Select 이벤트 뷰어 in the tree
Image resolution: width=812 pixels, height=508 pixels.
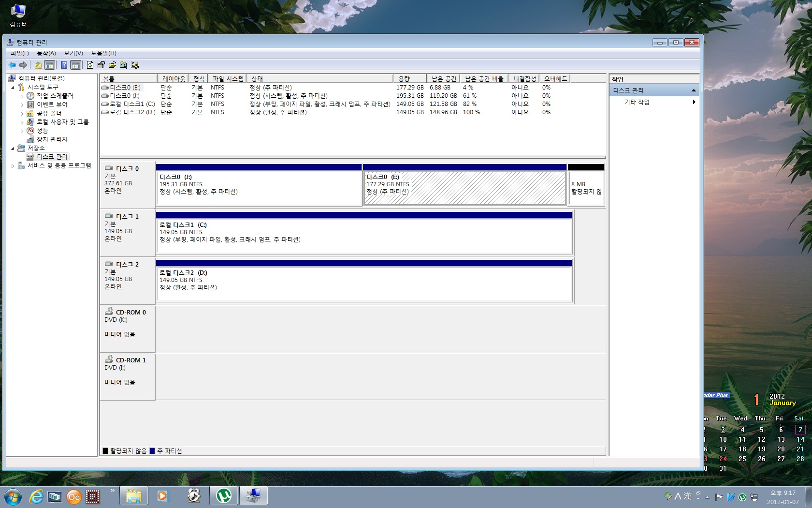[52, 105]
